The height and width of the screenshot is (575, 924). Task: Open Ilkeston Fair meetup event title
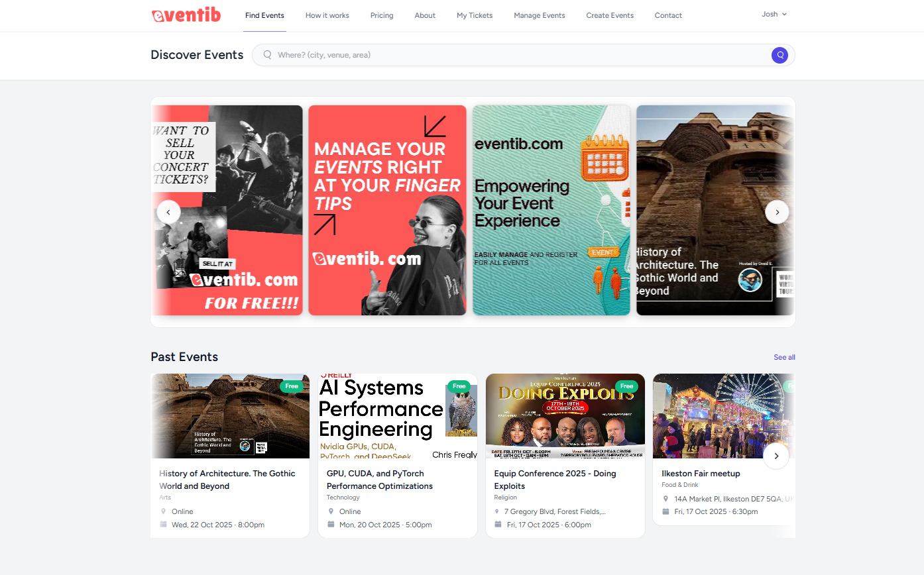tap(701, 474)
